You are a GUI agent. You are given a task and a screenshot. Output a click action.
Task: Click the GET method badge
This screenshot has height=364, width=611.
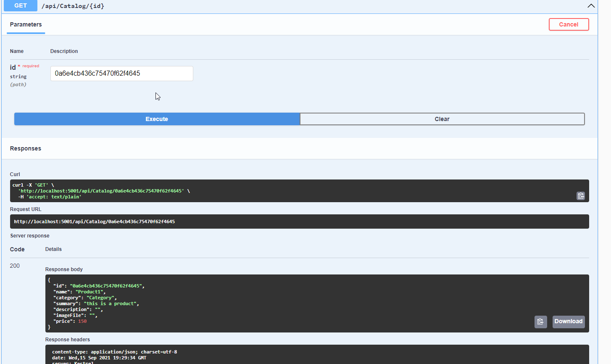(20, 6)
